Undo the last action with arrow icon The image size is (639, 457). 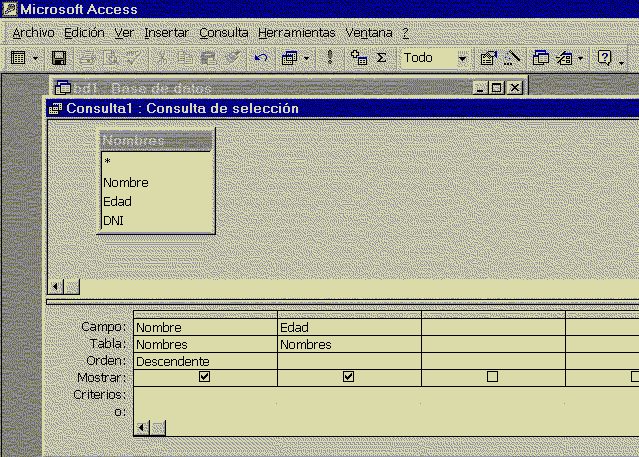261,58
